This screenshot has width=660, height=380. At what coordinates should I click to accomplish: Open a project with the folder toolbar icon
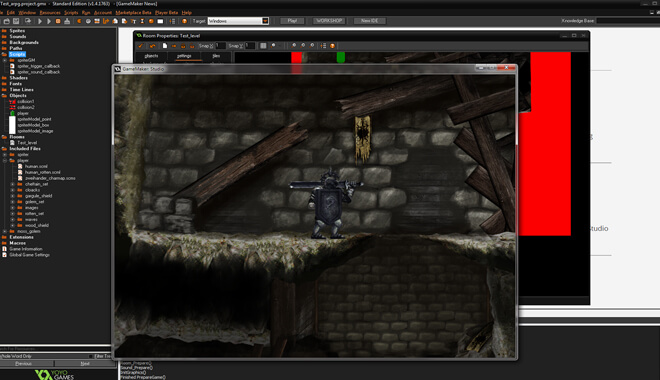click(x=6, y=21)
